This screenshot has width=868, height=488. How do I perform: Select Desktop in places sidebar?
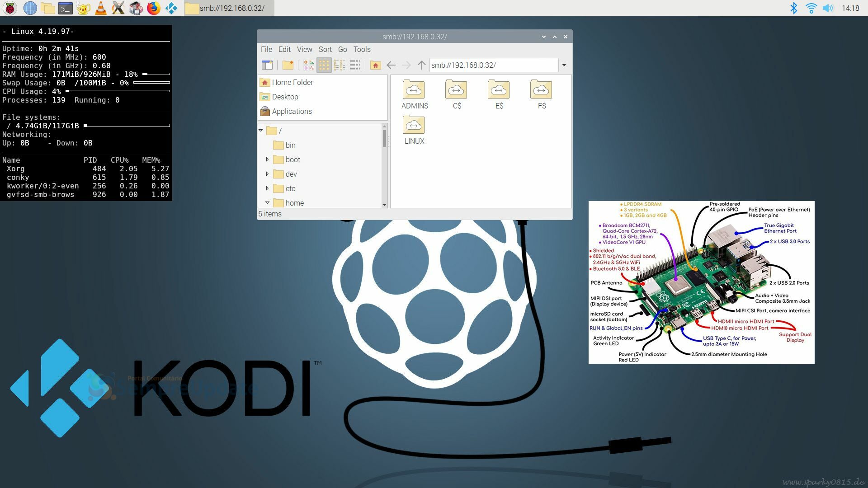click(323, 97)
